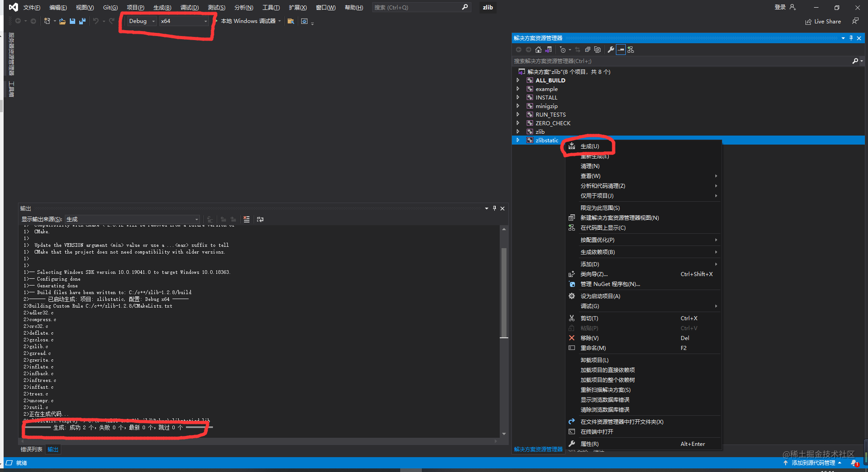Expand the zlibstatic project node

pyautogui.click(x=518, y=140)
